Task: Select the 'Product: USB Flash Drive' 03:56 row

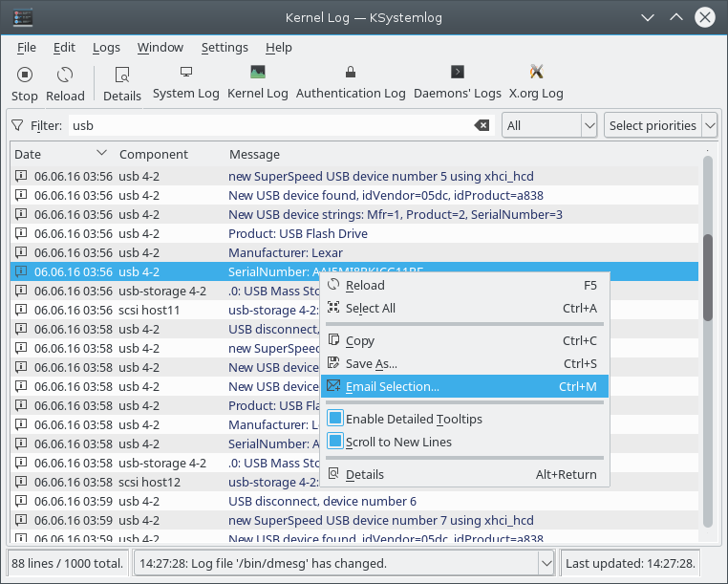Action: (x=354, y=233)
